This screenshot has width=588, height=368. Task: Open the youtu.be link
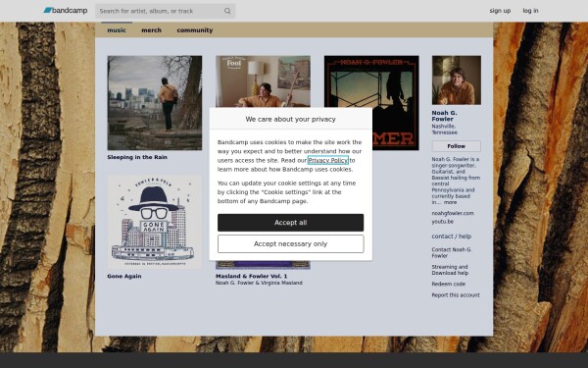point(443,222)
